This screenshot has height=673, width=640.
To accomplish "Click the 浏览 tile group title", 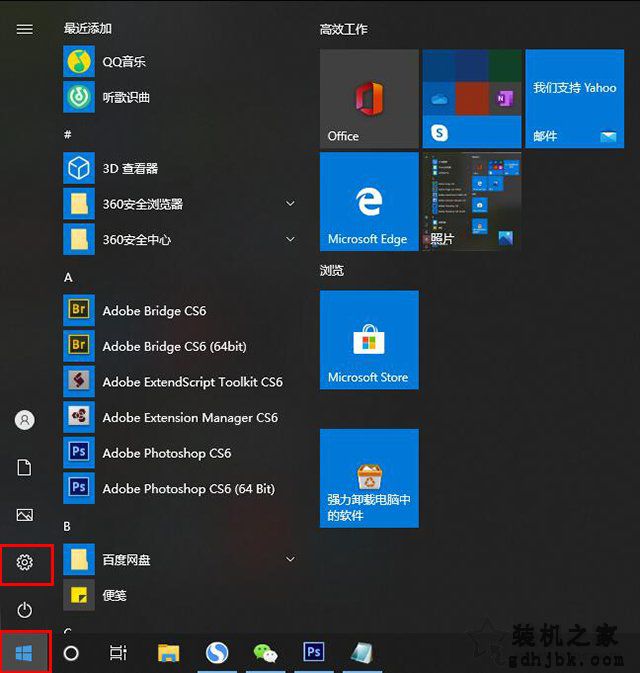I will pos(332,270).
